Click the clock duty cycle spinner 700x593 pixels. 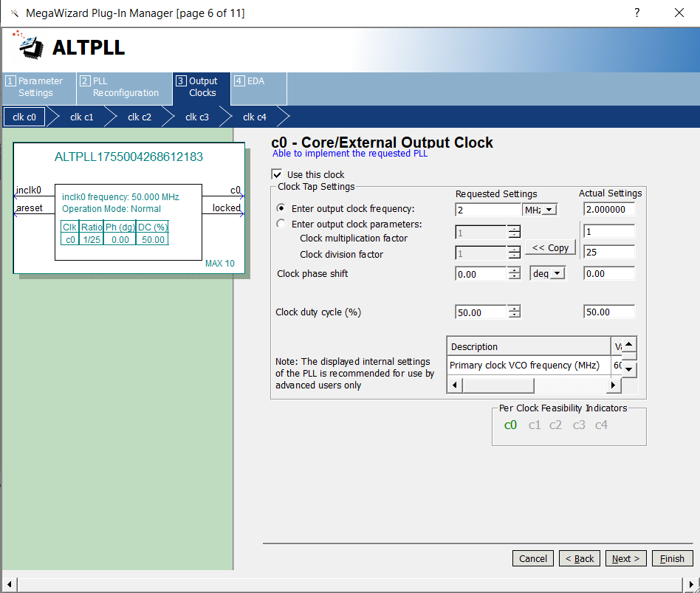(x=514, y=312)
